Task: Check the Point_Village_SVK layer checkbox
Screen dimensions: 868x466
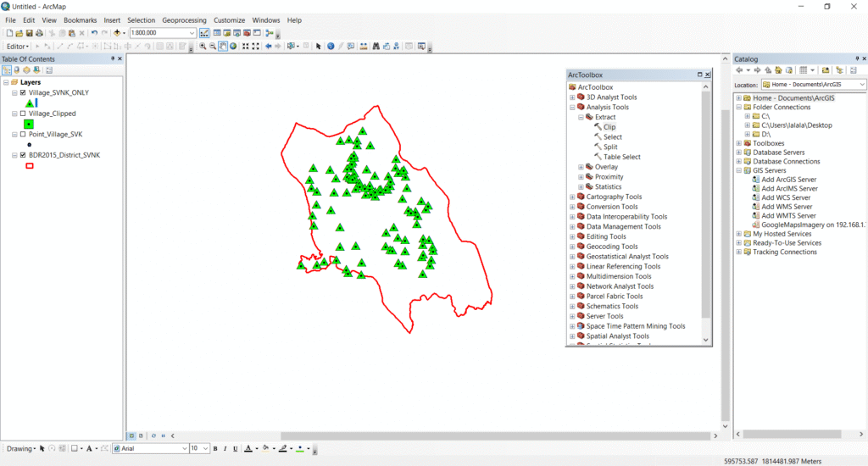Action: (23, 135)
